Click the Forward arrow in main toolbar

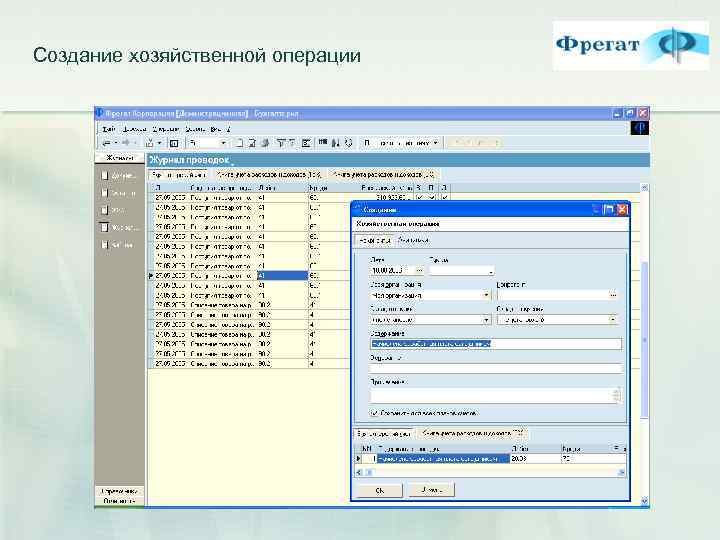[126, 143]
